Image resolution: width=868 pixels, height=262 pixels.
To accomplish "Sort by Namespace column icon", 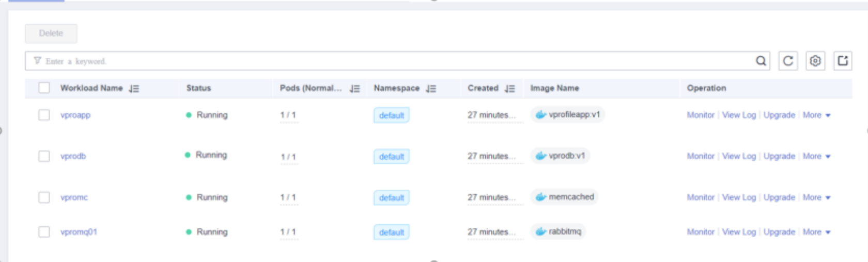I will click(431, 89).
